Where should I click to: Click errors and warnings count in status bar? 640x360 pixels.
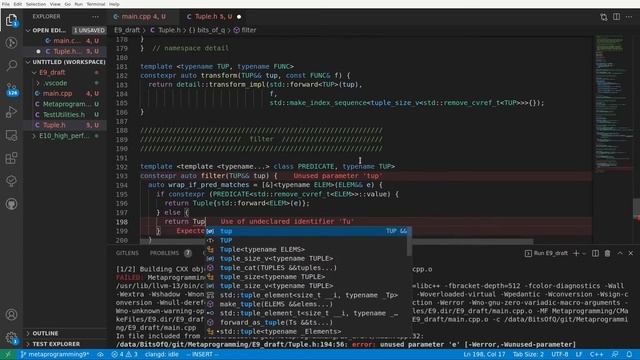(x=125, y=354)
